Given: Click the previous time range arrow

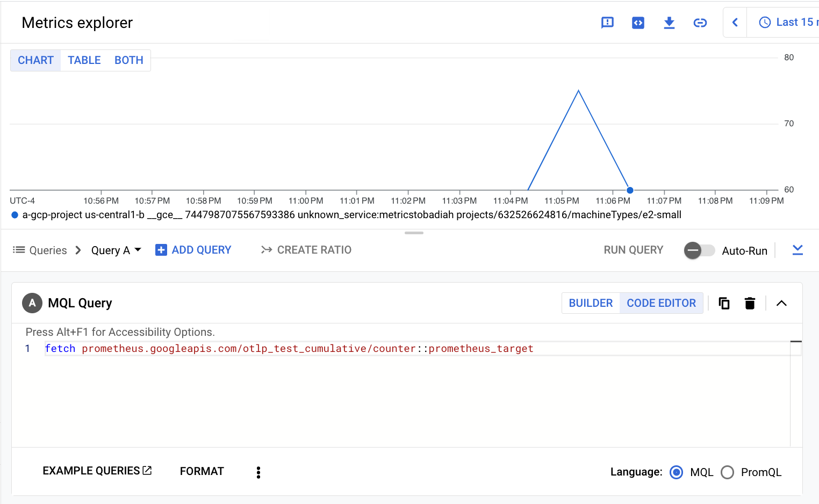Looking at the screenshot, I should (x=735, y=23).
